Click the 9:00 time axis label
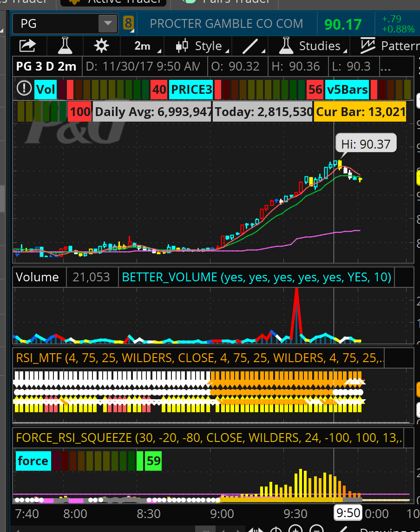The image size is (420, 532). [222, 514]
